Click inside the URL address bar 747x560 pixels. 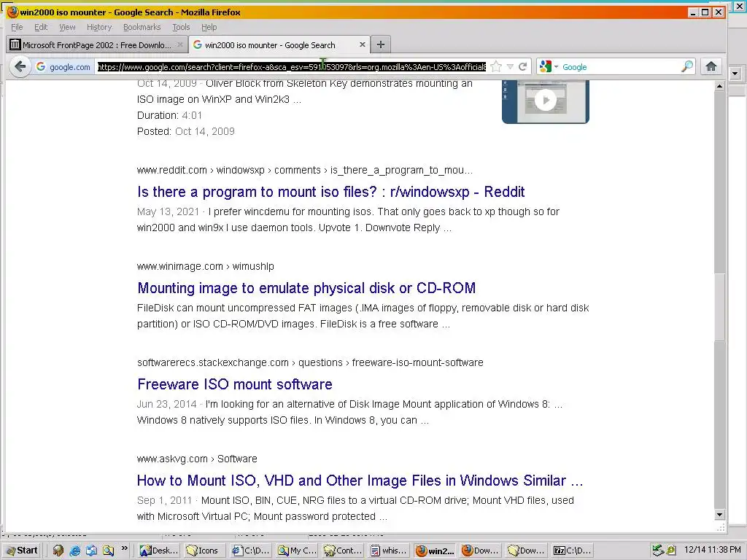(x=292, y=66)
